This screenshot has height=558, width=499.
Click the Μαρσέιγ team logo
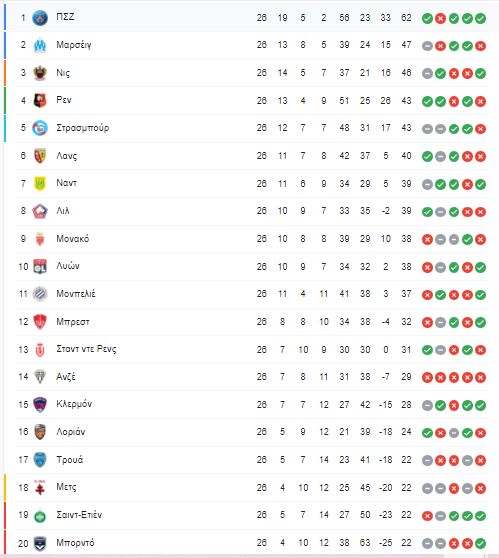tap(40, 45)
